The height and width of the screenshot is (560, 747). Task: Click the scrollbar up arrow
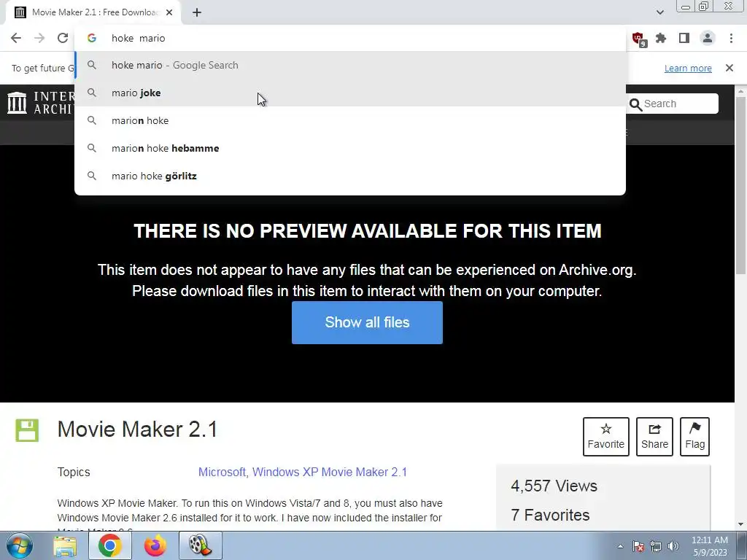[x=741, y=91]
